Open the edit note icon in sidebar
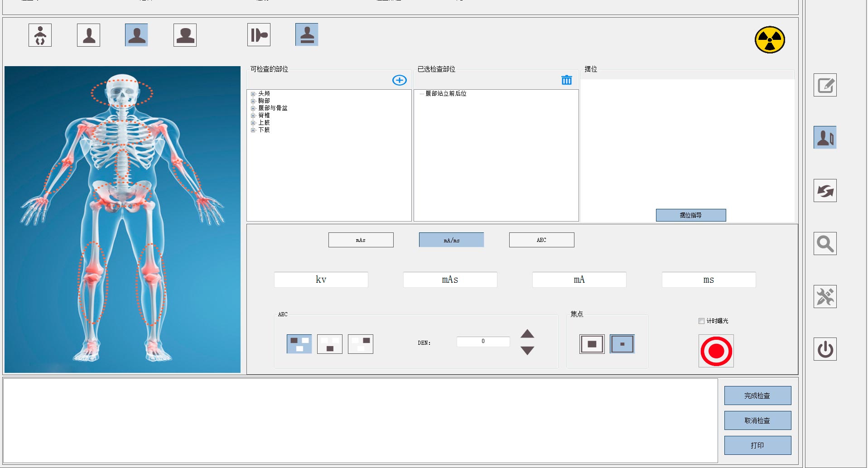The height and width of the screenshot is (468, 868). tap(825, 85)
